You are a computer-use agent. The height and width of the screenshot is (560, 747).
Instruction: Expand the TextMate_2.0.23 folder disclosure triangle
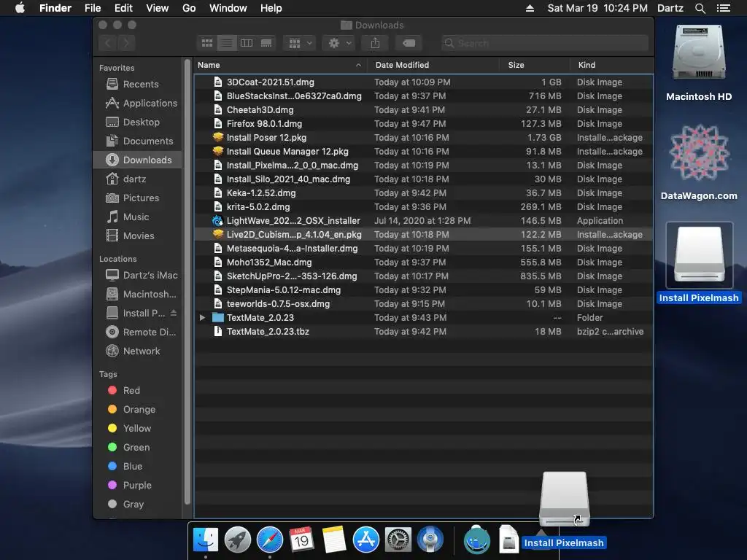click(203, 318)
